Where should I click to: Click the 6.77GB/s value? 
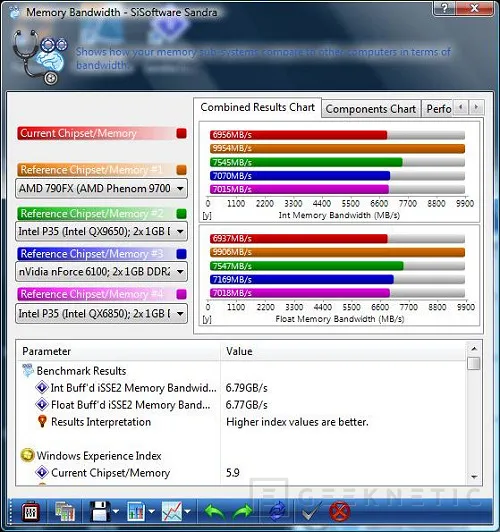pos(247,404)
